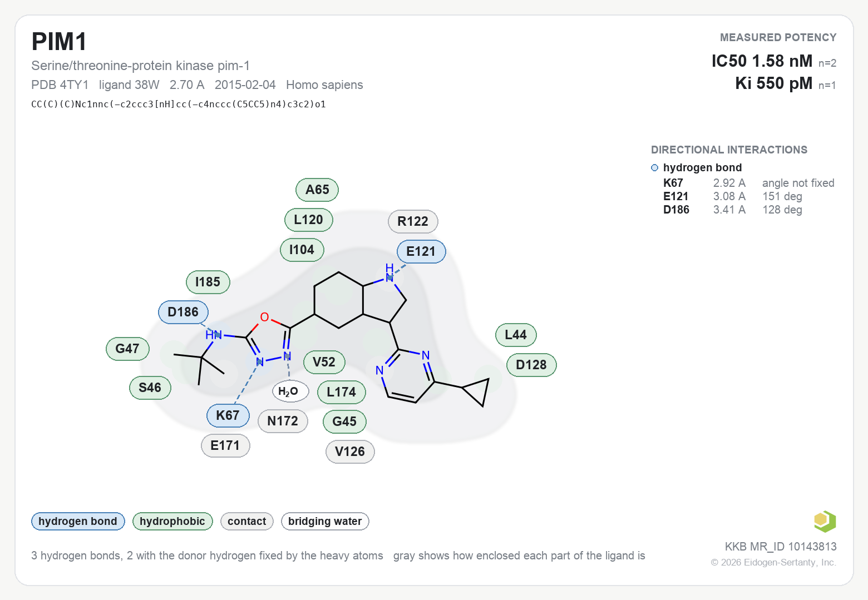Image resolution: width=868 pixels, height=600 pixels.
Task: Click the hydrogen bond circle marker
Action: point(654,167)
